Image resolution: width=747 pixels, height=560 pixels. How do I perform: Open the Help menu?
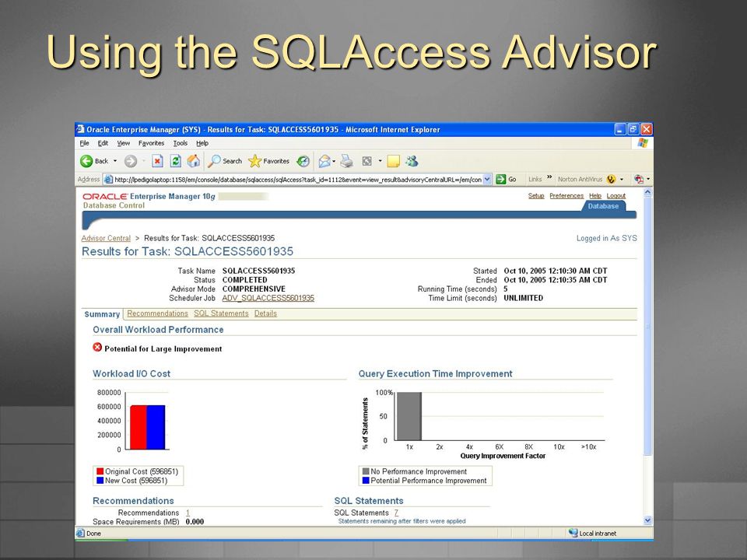(x=202, y=143)
